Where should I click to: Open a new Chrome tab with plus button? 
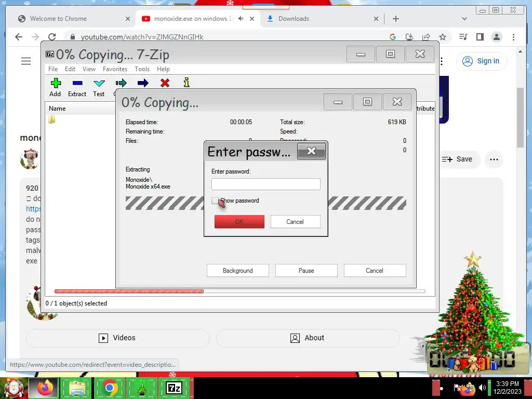[395, 19]
